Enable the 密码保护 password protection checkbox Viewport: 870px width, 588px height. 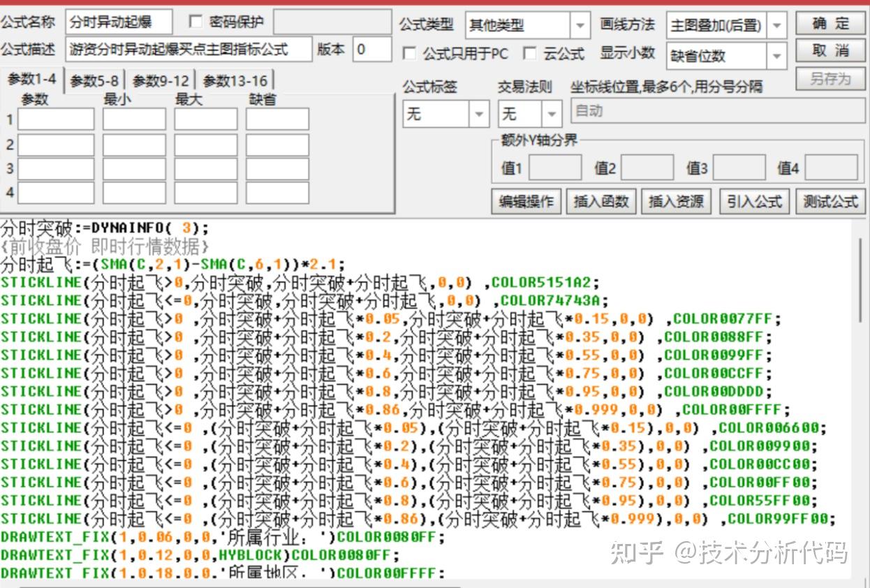tap(196, 22)
